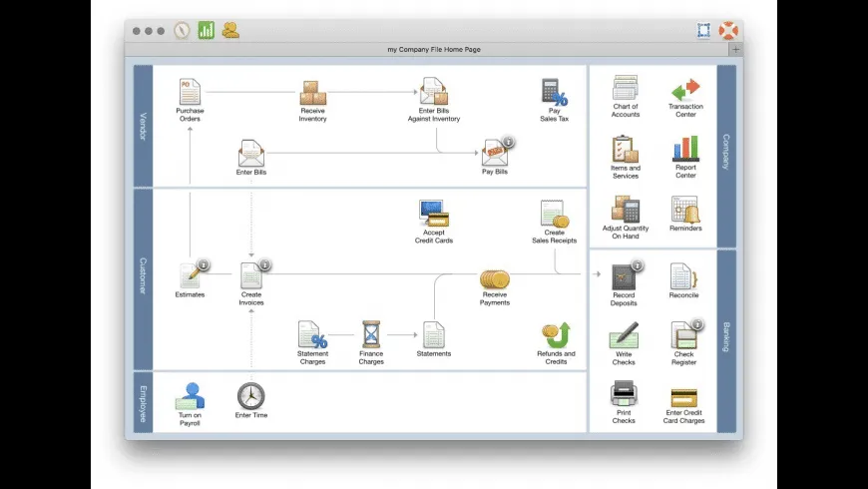Click info badge on Record Deposits
The width and height of the screenshot is (868, 489).
[x=638, y=265]
